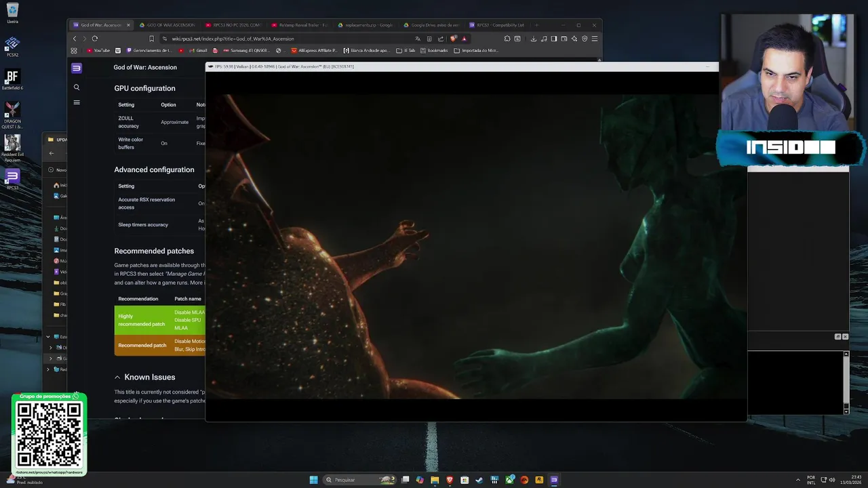Open the Bookmarks folder in bookmarks bar
Screen dimensions: 868x488
[x=434, y=50]
